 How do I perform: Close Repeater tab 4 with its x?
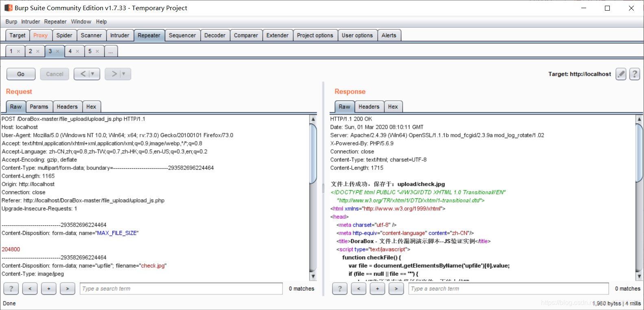(x=77, y=51)
